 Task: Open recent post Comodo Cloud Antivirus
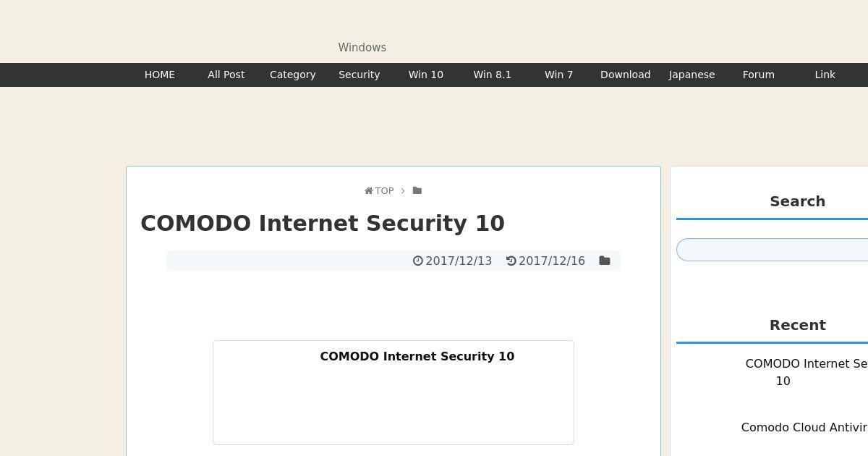click(804, 428)
